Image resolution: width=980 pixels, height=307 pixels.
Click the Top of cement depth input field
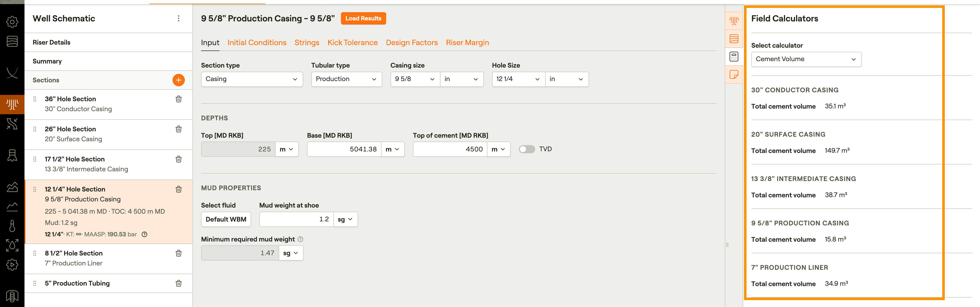pyautogui.click(x=450, y=149)
